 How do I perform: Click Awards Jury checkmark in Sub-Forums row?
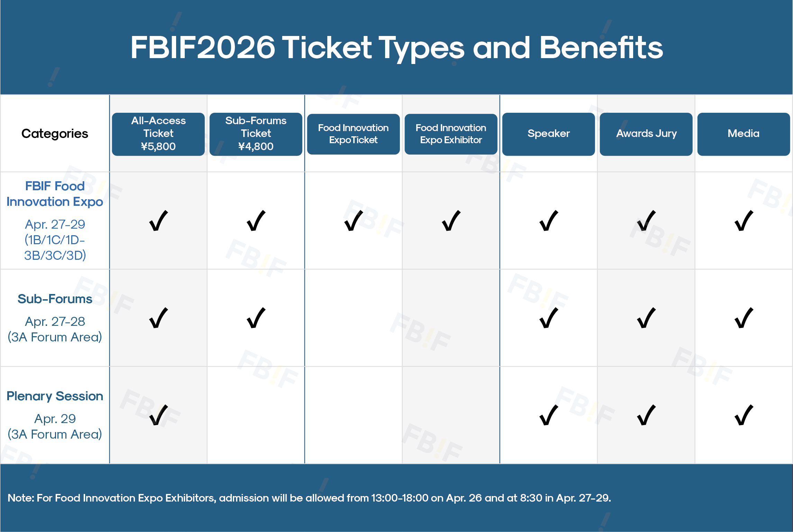pyautogui.click(x=646, y=318)
